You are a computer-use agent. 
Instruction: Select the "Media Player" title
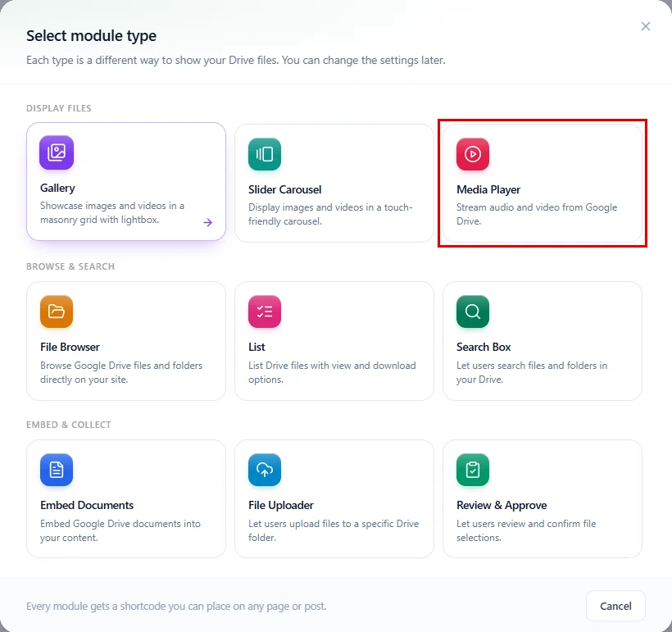click(x=488, y=189)
